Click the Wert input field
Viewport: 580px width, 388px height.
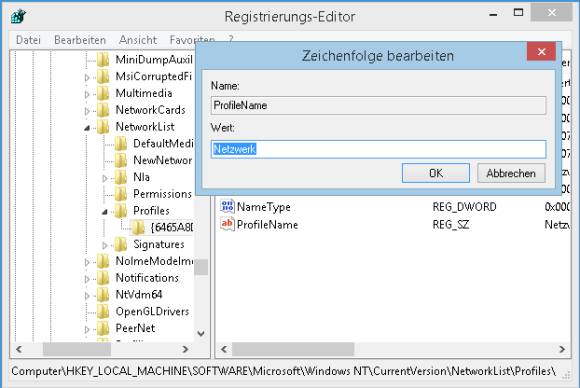(378, 149)
